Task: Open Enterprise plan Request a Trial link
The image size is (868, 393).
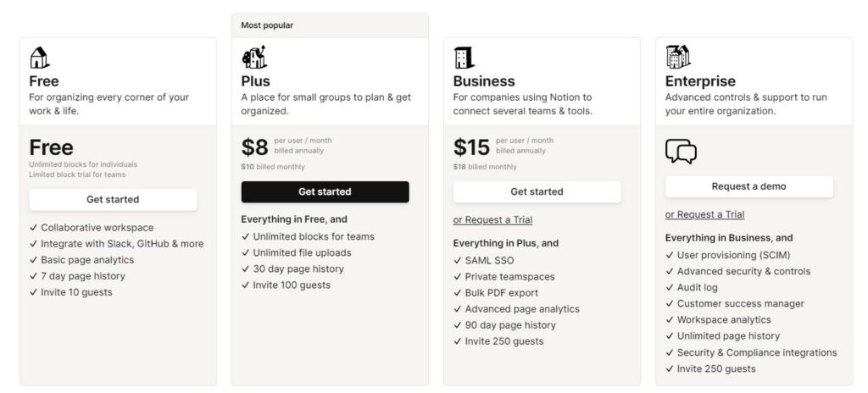Action: pos(704,215)
